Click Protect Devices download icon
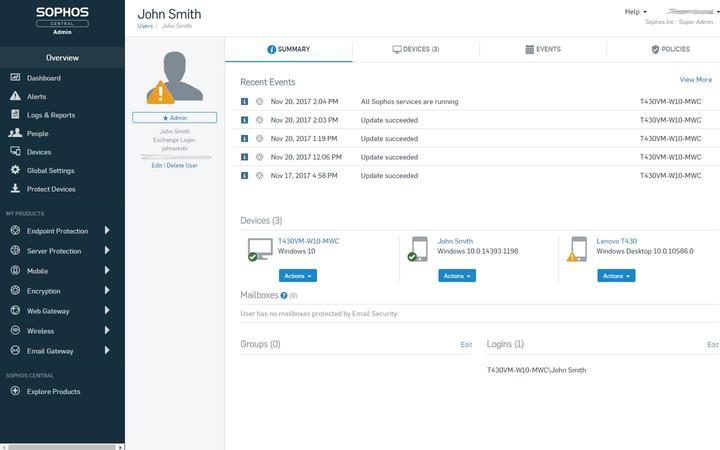The width and height of the screenshot is (720, 450). [x=15, y=188]
